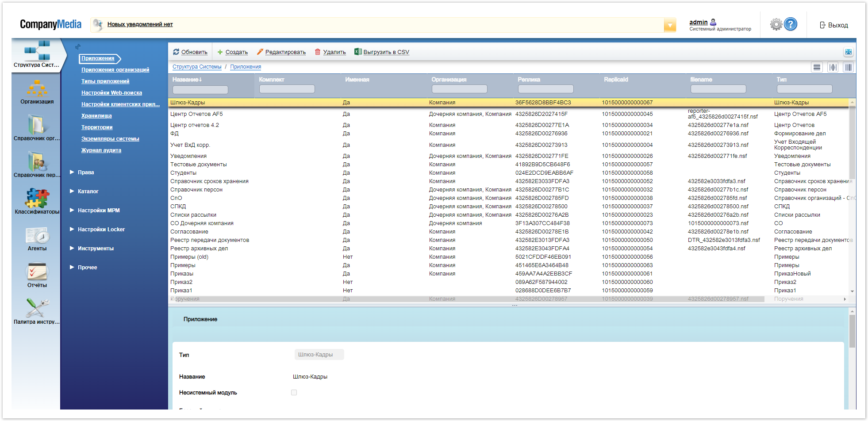The width and height of the screenshot is (868, 421).
Task: Click the detail panel vertical scrollbar thumb
Action: (x=852, y=331)
